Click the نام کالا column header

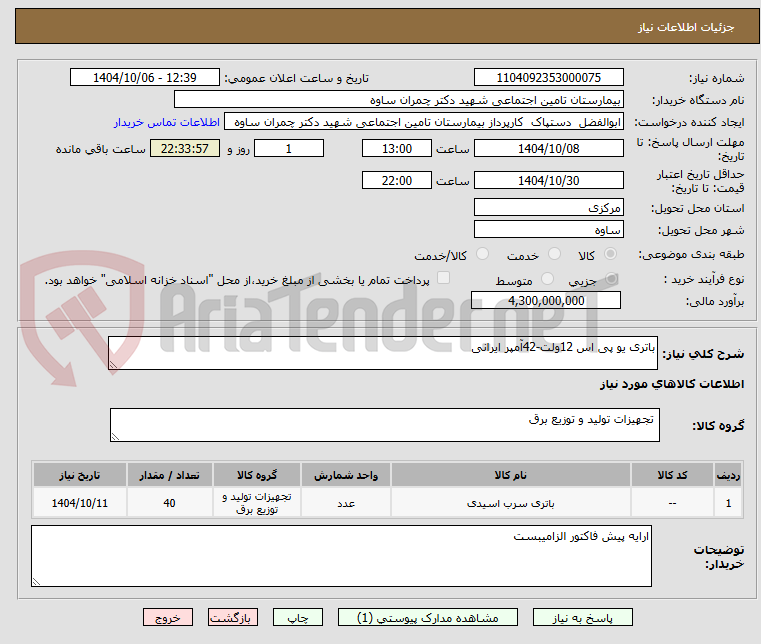coord(511,475)
